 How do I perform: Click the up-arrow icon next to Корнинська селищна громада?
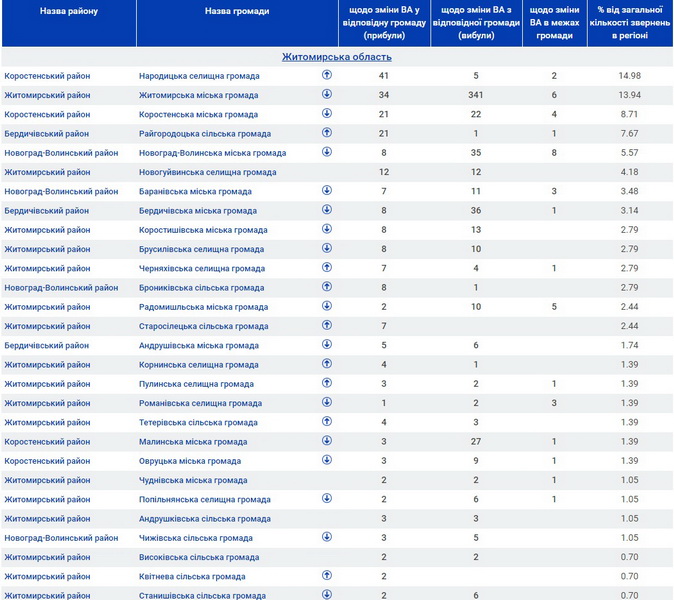pos(327,364)
